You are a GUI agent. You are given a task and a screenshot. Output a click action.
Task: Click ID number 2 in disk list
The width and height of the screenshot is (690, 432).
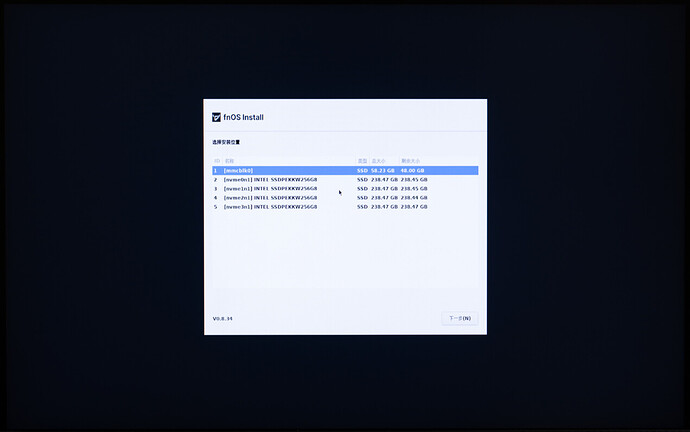pos(215,180)
